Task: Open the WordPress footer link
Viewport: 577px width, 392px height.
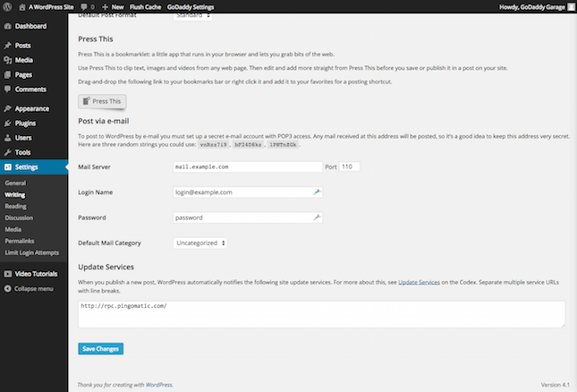Action: [159, 385]
